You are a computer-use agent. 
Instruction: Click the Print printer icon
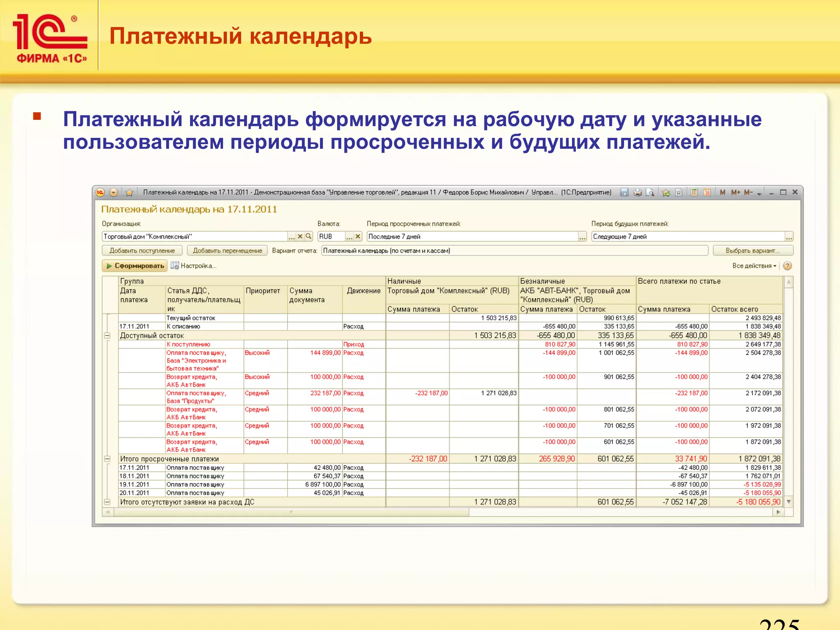637,192
